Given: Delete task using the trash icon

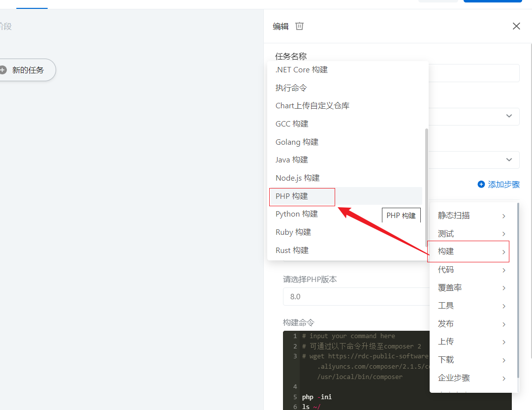Looking at the screenshot, I should click(299, 26).
